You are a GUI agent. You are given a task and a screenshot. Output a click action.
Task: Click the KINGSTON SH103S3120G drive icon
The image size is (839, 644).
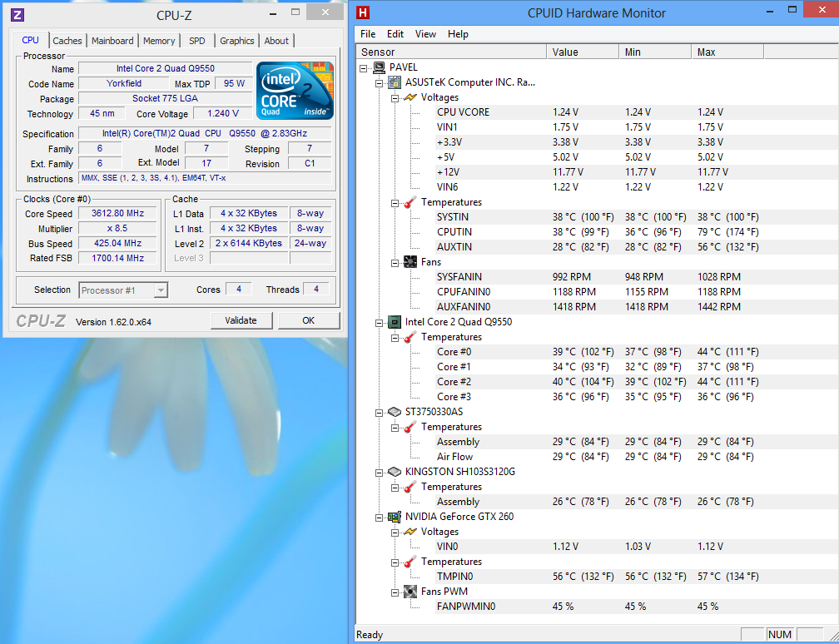coord(395,472)
